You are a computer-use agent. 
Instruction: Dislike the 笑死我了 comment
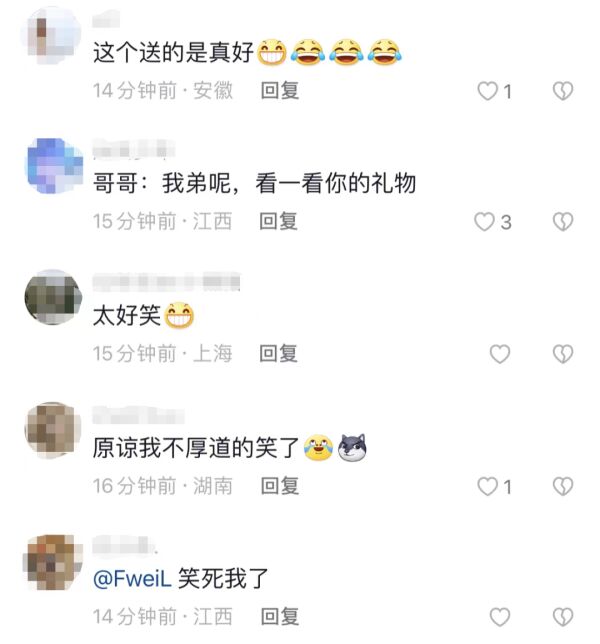563,617
